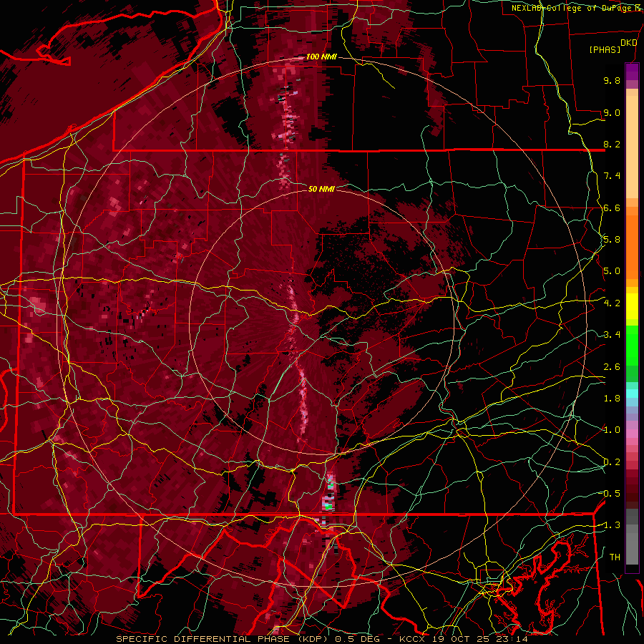Click the 9.8 value on the legend
This screenshot has width=644, height=644.
(612, 80)
